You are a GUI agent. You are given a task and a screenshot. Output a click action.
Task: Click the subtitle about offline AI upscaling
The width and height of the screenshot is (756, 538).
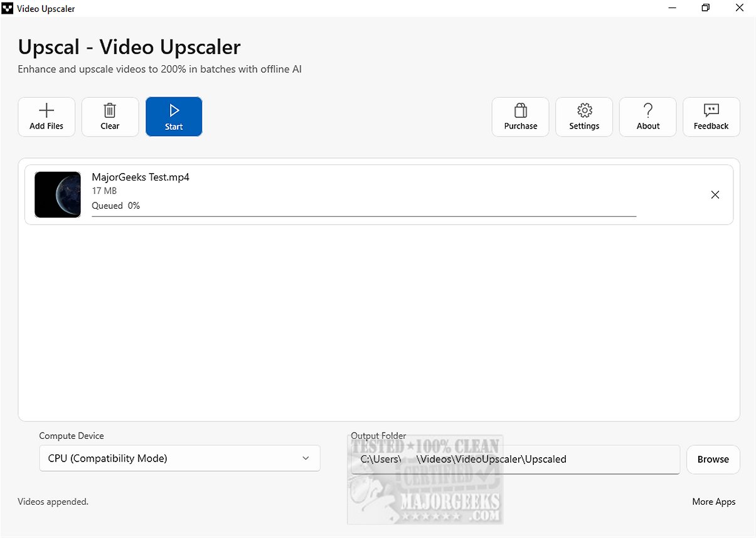point(160,69)
